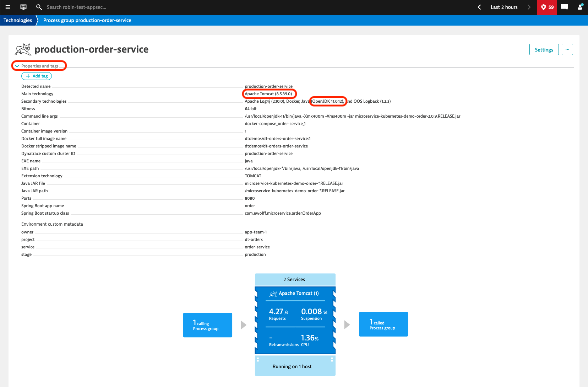Click the Tomcat logo beside page title
Viewport: 588px width, 387px height.
pos(23,49)
